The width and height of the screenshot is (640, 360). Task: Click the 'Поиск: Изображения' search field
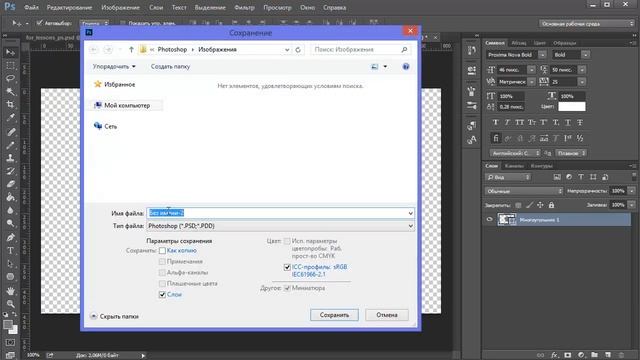(x=360, y=49)
